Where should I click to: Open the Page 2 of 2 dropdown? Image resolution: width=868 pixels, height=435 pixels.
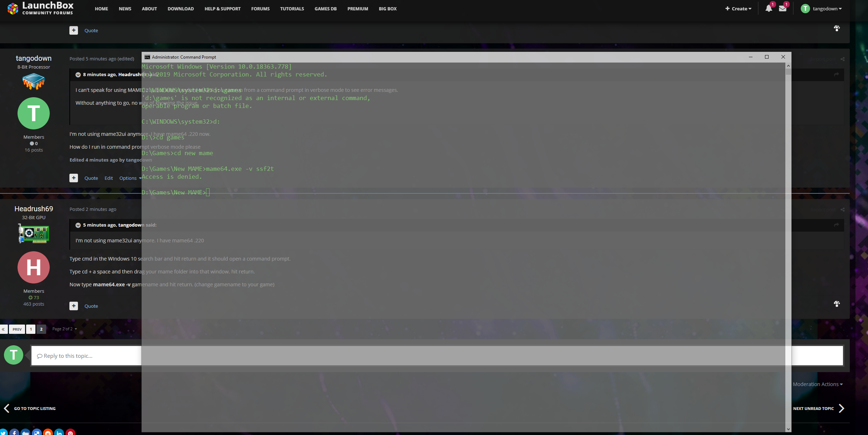point(64,329)
